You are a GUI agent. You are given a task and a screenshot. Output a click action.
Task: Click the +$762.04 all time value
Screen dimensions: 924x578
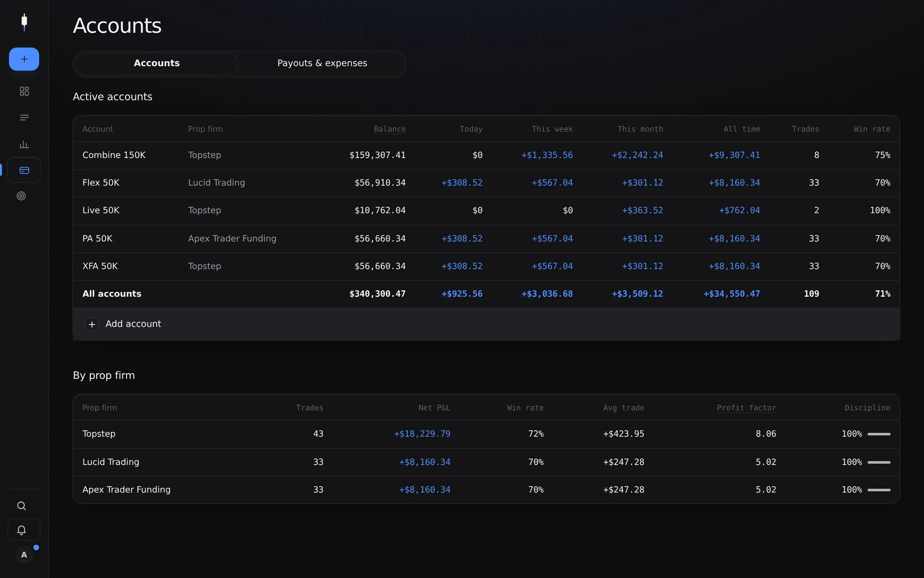click(739, 211)
